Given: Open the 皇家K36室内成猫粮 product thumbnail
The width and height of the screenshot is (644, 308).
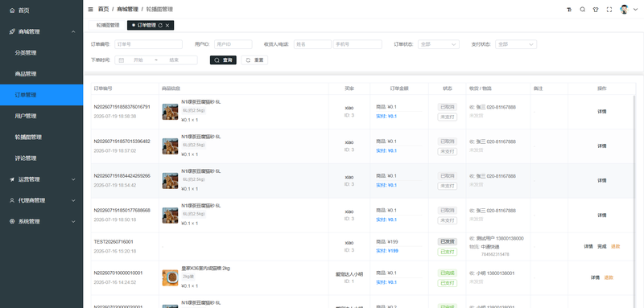Looking at the screenshot, I should 170,277.
